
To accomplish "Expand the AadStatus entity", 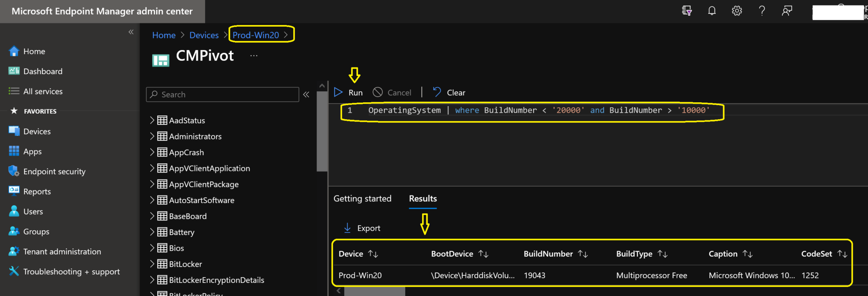I will click(152, 120).
